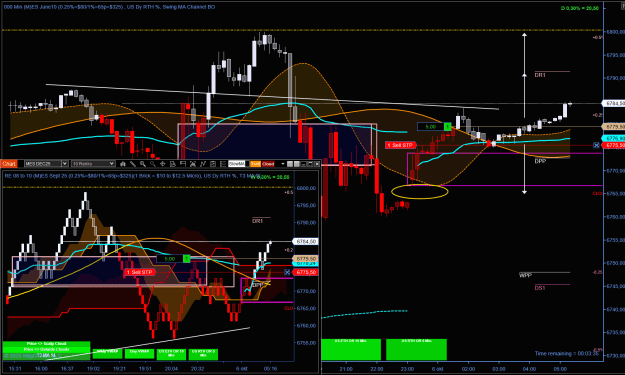Screen dimensions: 625x375
Task: Click white 6784.50 price marker on main axis
Action: coord(613,104)
